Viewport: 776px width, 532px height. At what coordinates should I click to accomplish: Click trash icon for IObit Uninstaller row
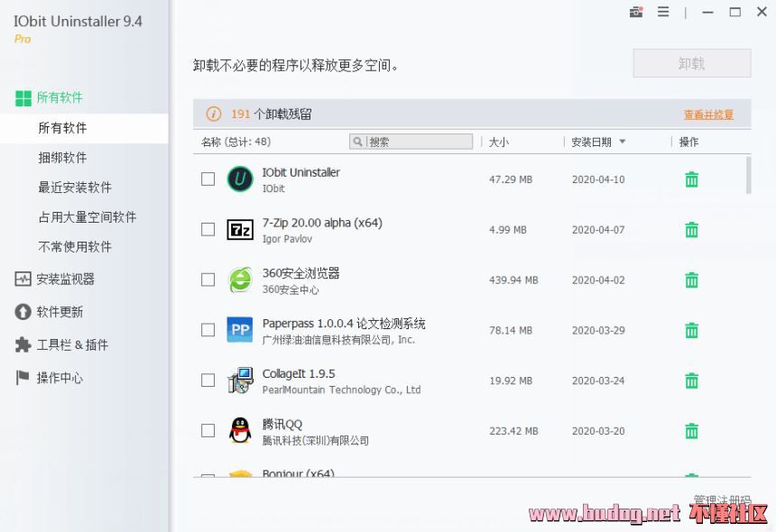(x=691, y=179)
